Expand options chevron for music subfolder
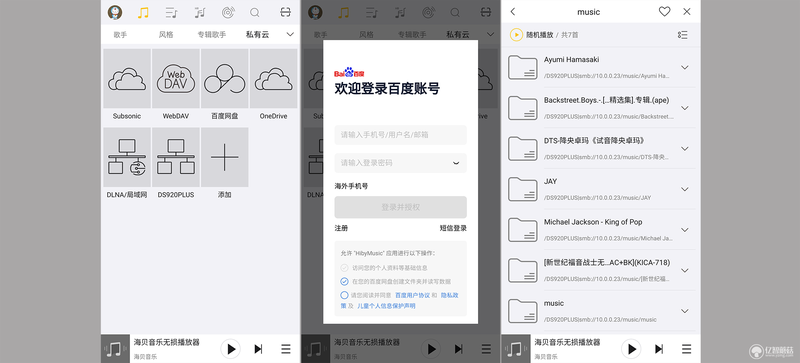Image resolution: width=800 pixels, height=363 pixels. click(685, 311)
